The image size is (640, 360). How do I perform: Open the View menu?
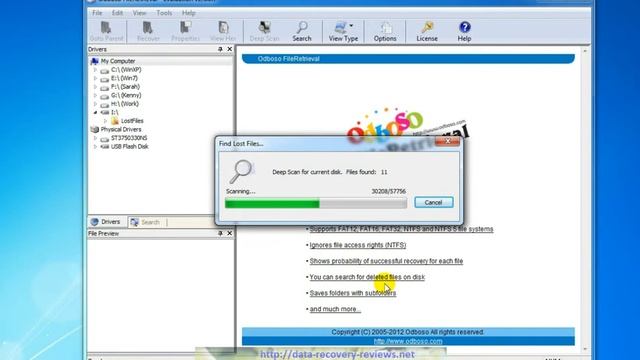(x=139, y=13)
